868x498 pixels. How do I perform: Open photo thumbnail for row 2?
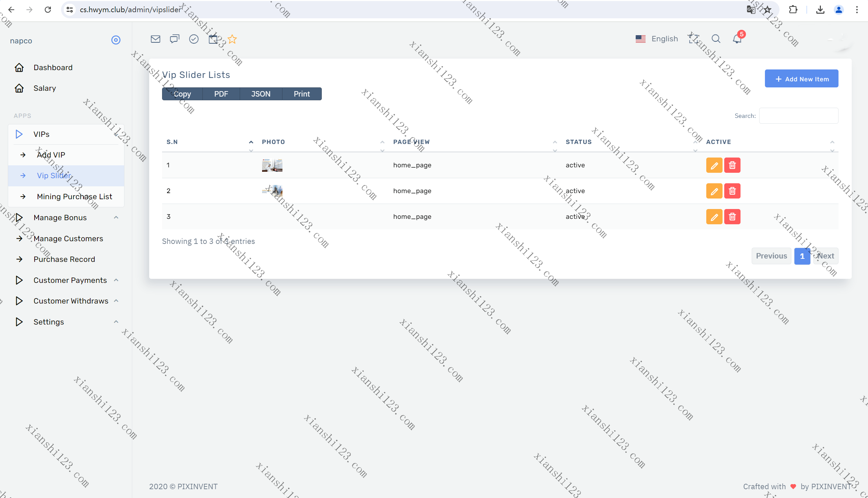tap(272, 191)
